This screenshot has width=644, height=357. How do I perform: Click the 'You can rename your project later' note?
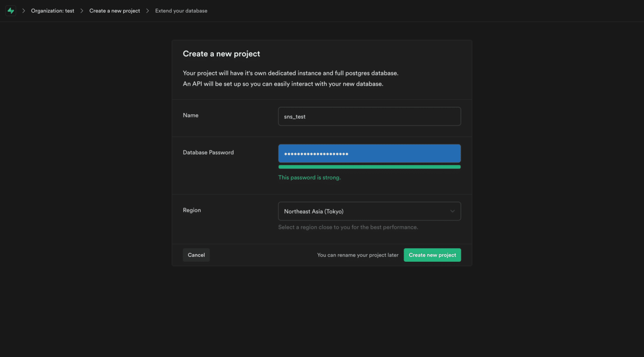358,255
